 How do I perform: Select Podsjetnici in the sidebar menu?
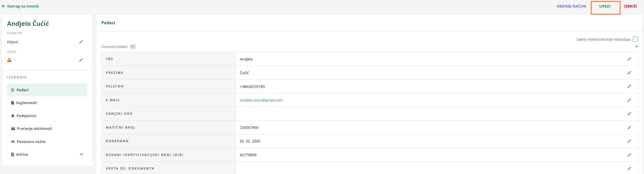(x=26, y=116)
